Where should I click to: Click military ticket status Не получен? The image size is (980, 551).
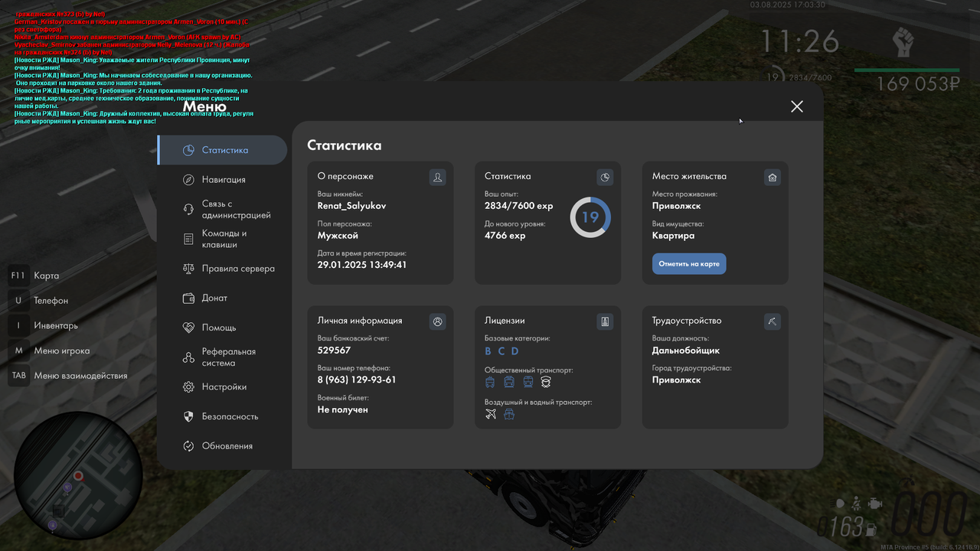pyautogui.click(x=343, y=409)
